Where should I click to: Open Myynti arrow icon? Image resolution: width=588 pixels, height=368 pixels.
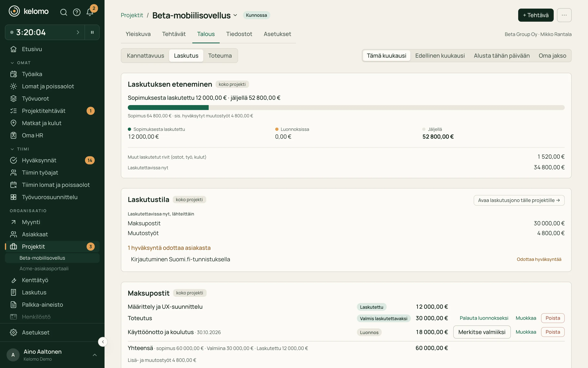14,222
